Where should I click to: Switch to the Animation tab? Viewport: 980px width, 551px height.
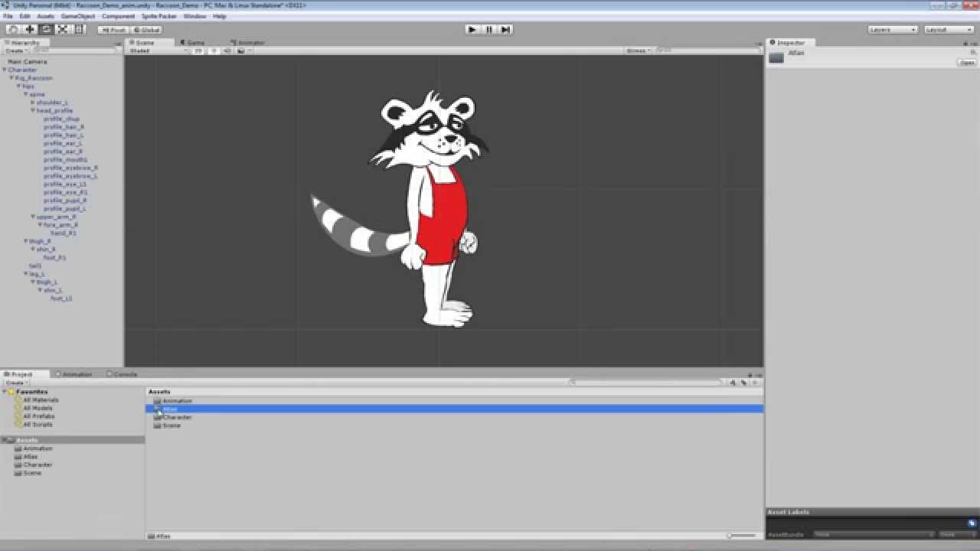(x=75, y=374)
